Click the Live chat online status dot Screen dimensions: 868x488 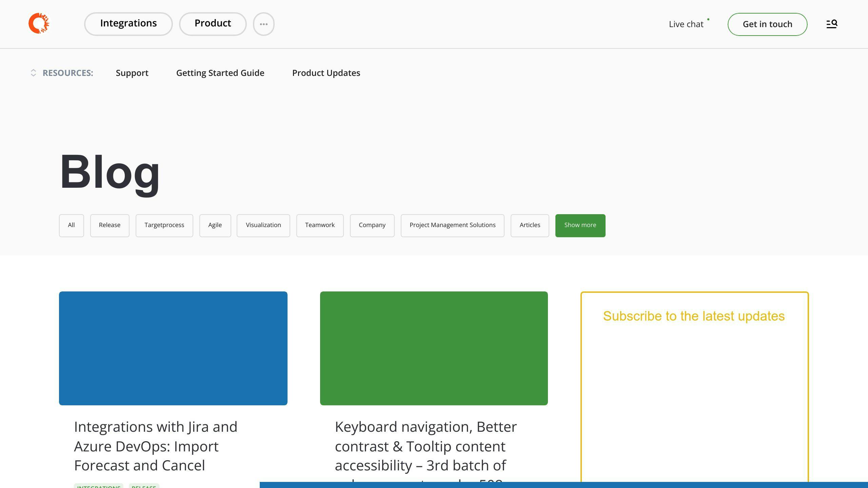click(x=709, y=19)
